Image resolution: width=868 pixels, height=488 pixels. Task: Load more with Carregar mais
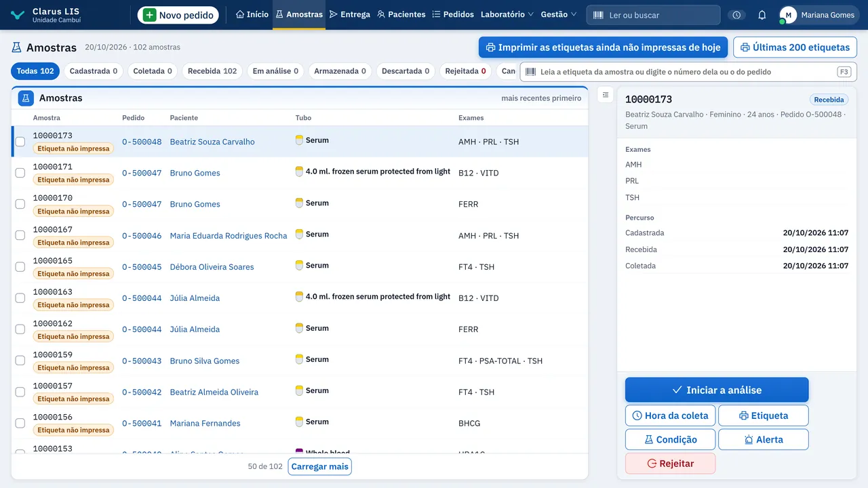(x=320, y=466)
